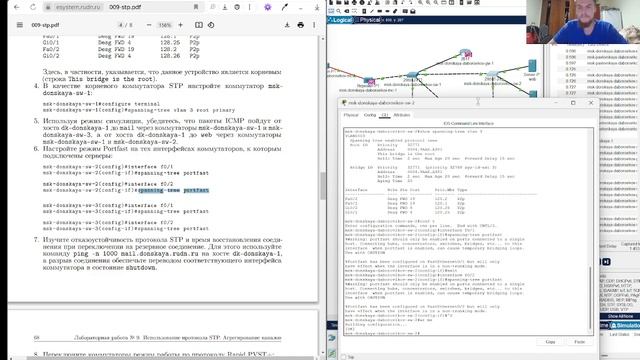Click Packet Tracer zoom reset icon

pyautogui.click(x=428, y=2)
